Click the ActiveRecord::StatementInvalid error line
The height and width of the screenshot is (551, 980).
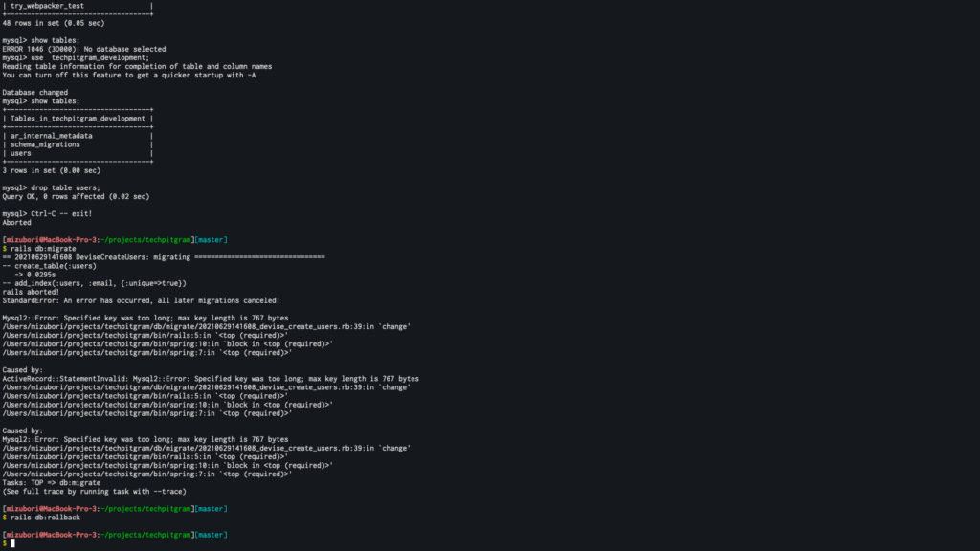pos(211,379)
